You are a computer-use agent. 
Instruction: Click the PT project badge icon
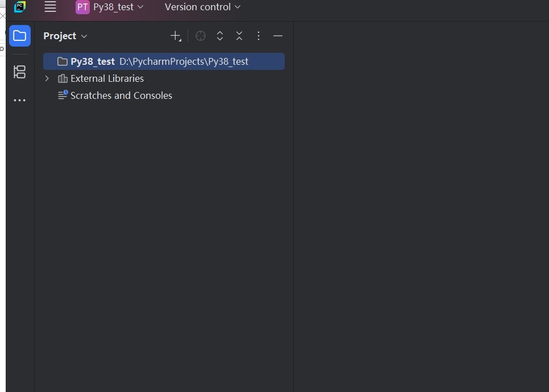pos(82,7)
